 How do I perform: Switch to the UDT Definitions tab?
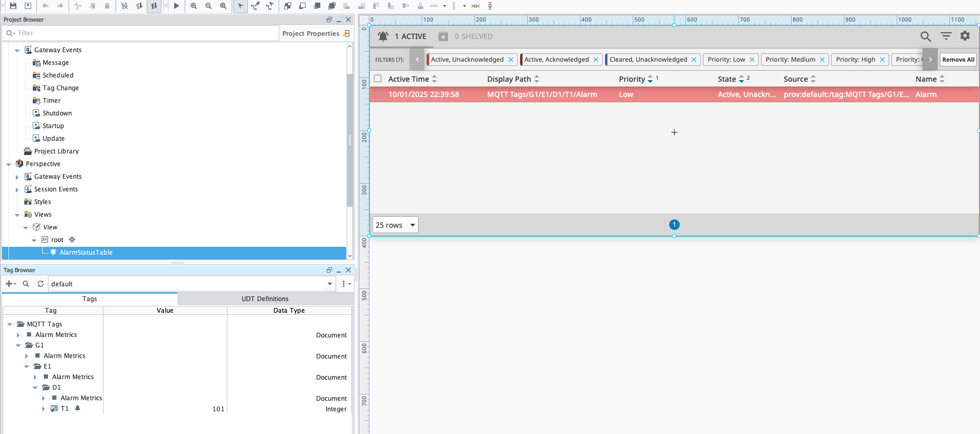coord(265,299)
